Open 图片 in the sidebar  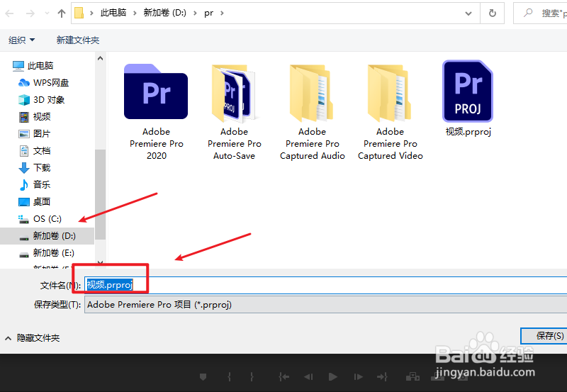coord(34,134)
